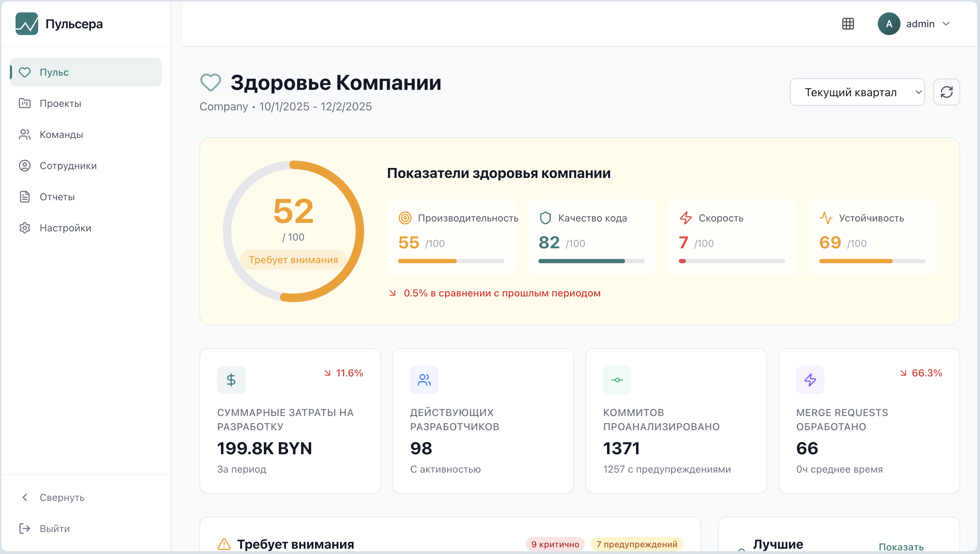Click the dollar sign costs icon

point(231,380)
